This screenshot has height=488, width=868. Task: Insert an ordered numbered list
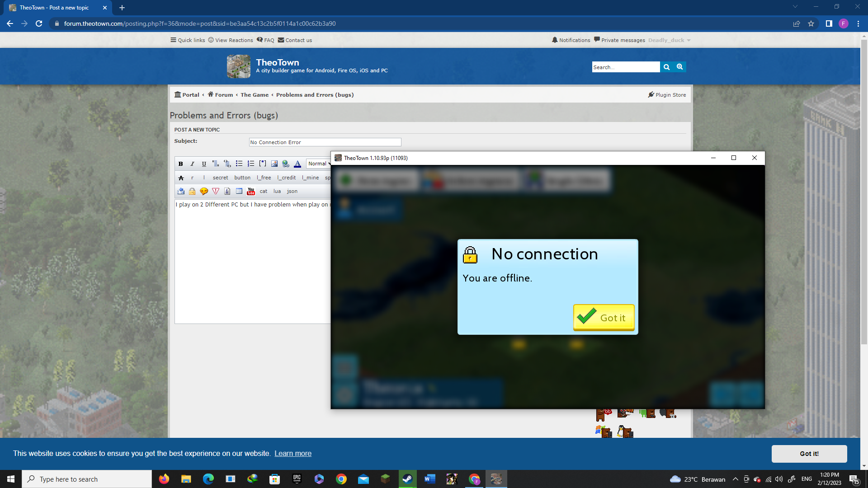[251, 164]
